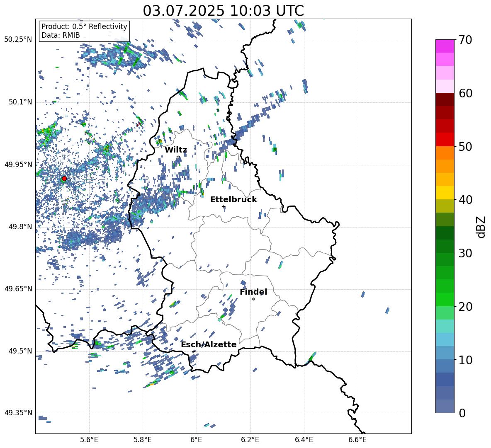Click the dark green colorbar segment above 30
The height and width of the screenshot is (448, 491).
pos(445,246)
